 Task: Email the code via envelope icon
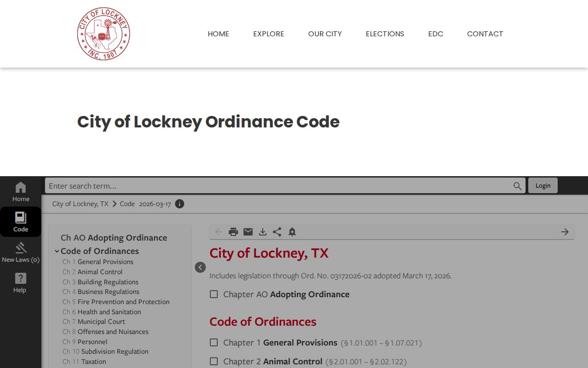(248, 232)
